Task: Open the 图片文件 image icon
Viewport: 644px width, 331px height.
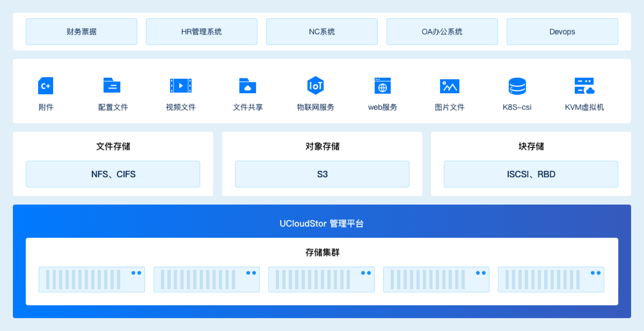Action: coord(450,86)
